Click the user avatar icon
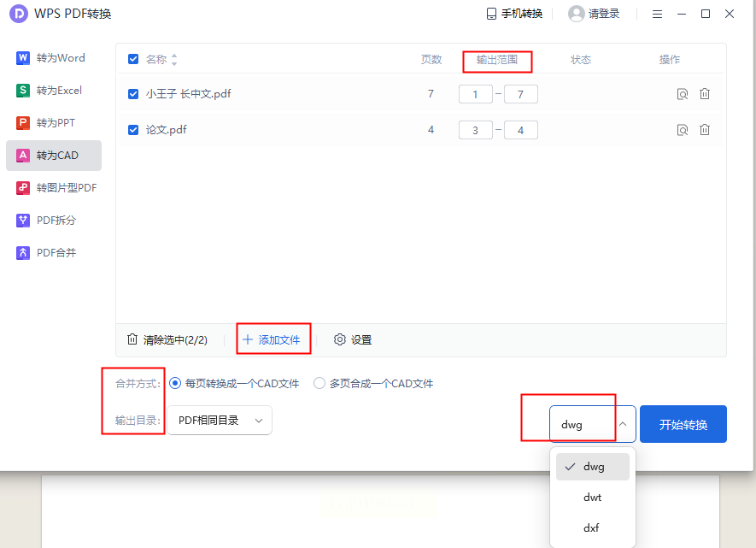The height and width of the screenshot is (548, 756). [576, 14]
